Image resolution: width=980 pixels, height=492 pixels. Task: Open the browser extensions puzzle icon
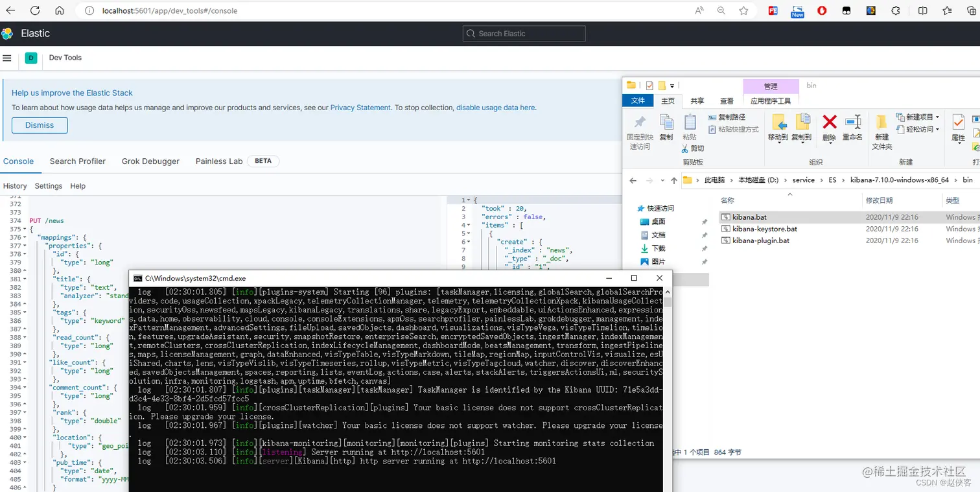coord(896,11)
